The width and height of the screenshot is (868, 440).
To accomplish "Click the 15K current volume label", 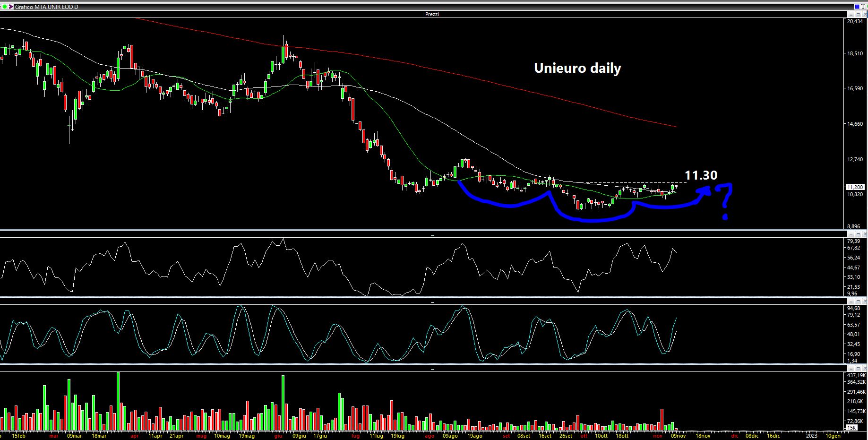I will point(851,428).
